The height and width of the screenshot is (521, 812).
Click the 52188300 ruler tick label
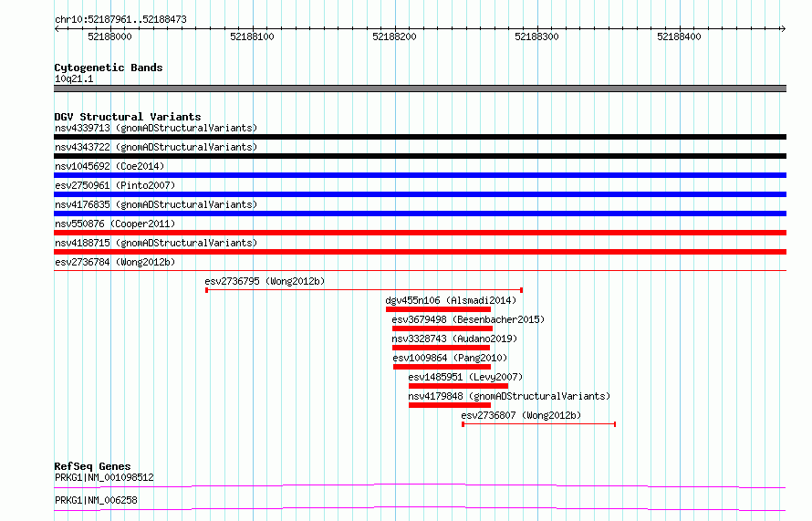coord(537,36)
